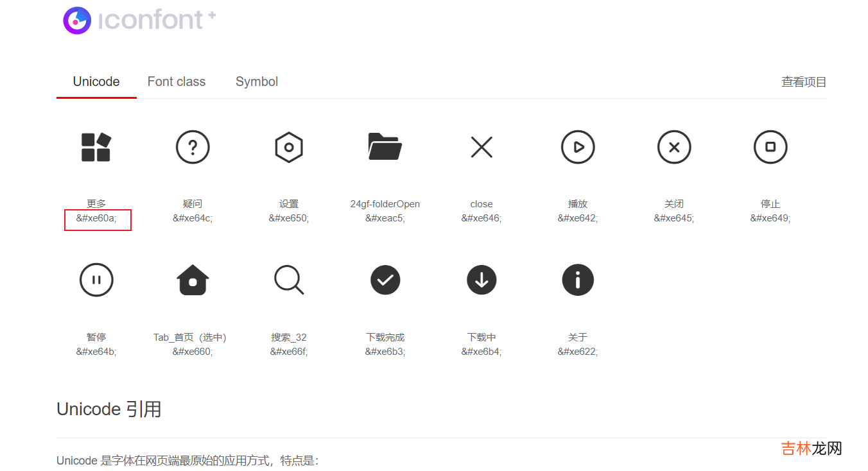The image size is (868, 471).
Task: Click the 搜索_32 magnifier icon
Action: point(289,280)
